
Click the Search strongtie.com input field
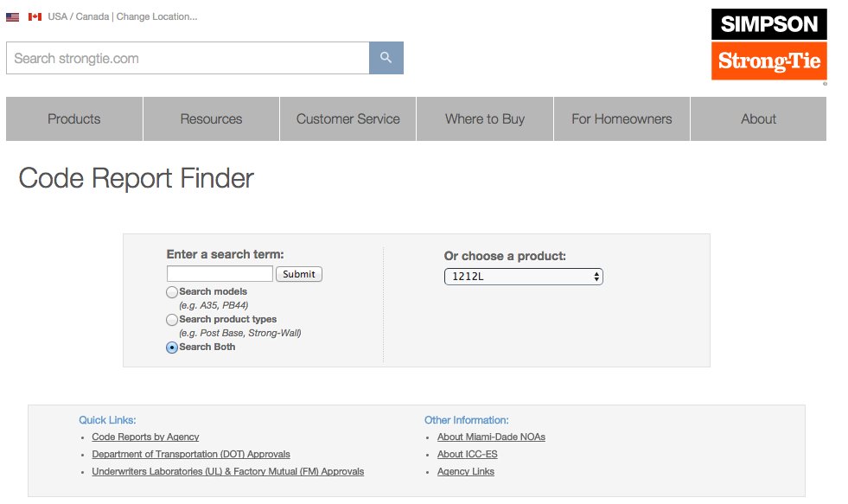point(188,58)
